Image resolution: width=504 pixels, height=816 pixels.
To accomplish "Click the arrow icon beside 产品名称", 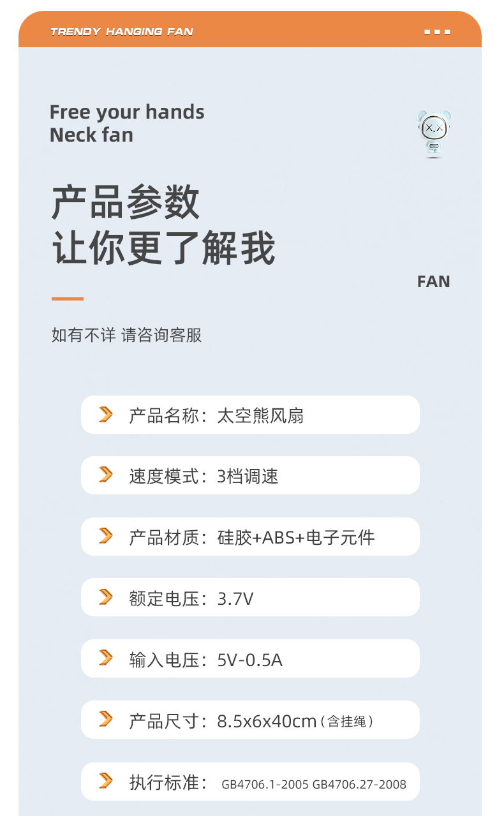I will pyautogui.click(x=106, y=415).
